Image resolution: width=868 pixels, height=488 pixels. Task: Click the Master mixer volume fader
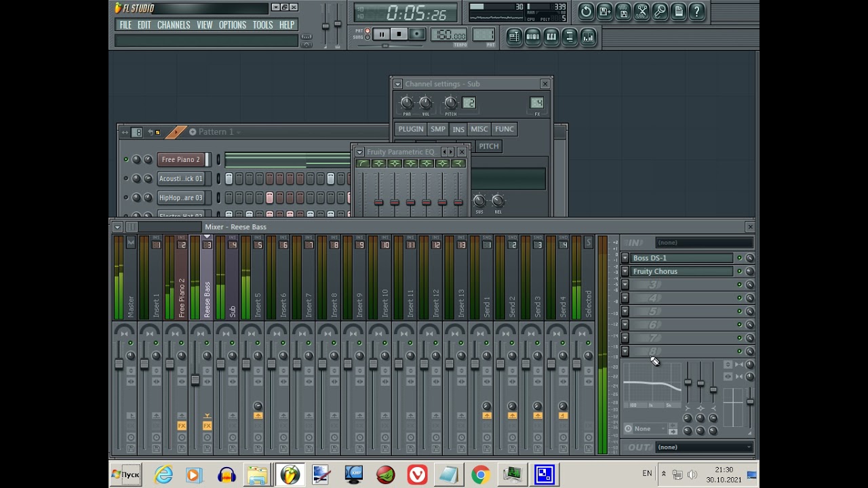click(x=119, y=365)
